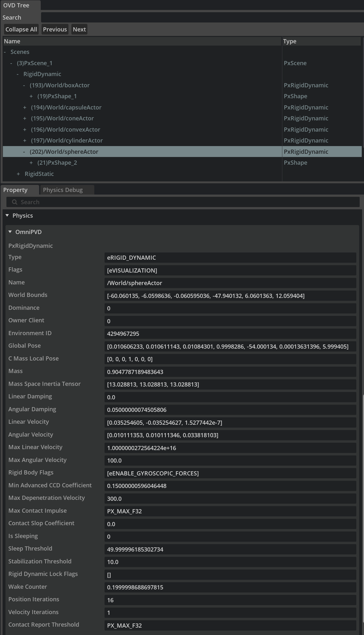
Task: Expand the RigidStatic tree group
Action: coord(18,174)
